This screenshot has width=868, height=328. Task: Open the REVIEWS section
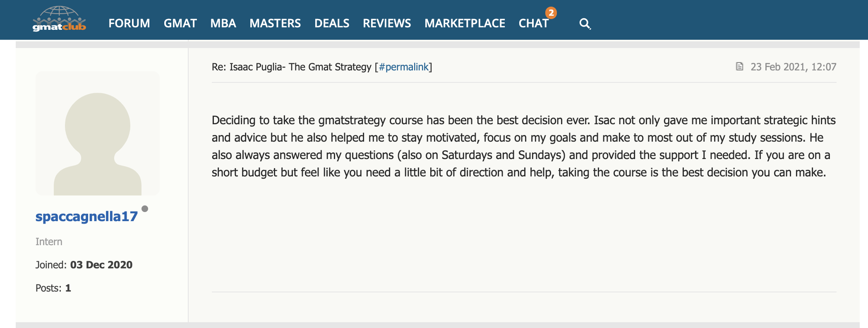pos(387,23)
